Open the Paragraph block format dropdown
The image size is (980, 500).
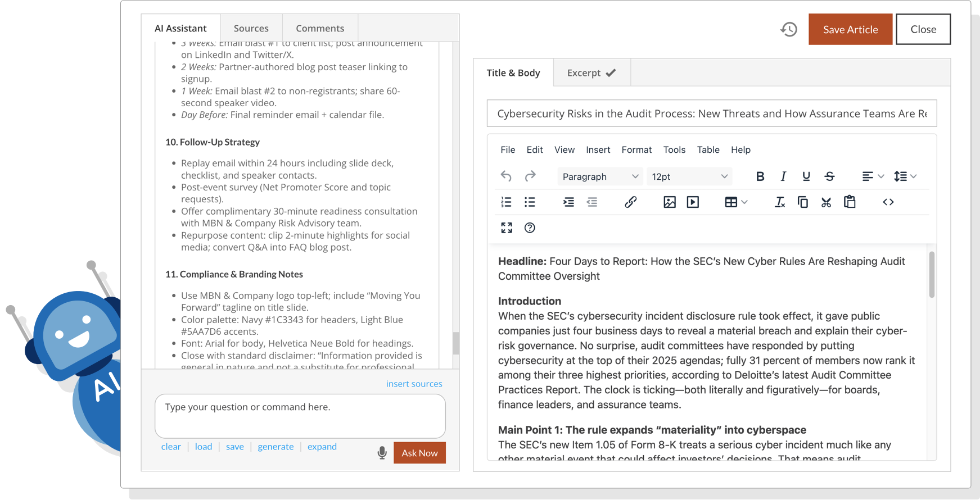[x=600, y=176]
